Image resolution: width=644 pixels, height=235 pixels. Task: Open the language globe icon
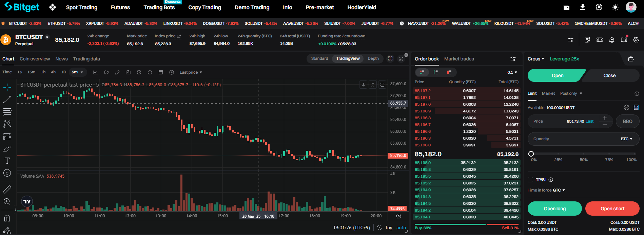[599, 7]
